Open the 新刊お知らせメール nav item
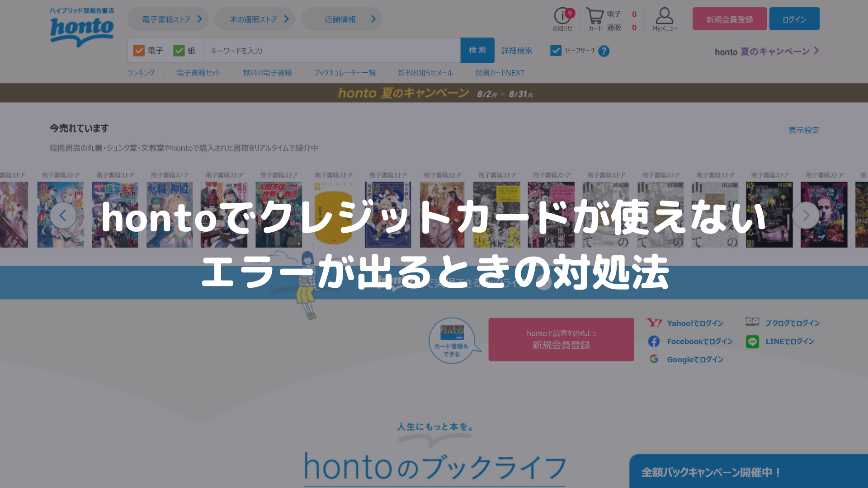 click(425, 73)
